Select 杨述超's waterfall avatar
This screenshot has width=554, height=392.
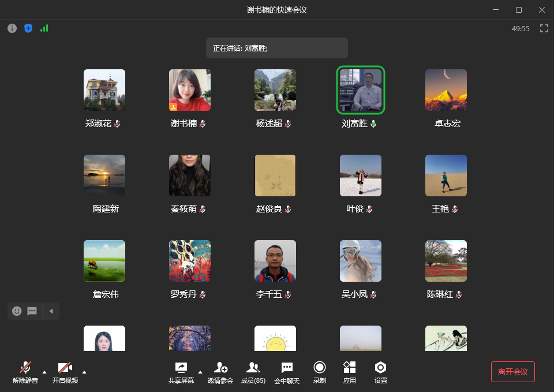pyautogui.click(x=275, y=90)
